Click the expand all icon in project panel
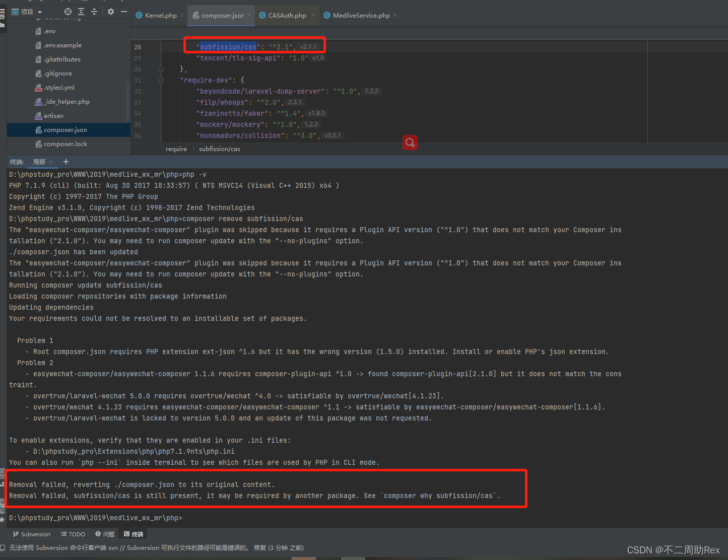This screenshot has width=728, height=560. 81,12
